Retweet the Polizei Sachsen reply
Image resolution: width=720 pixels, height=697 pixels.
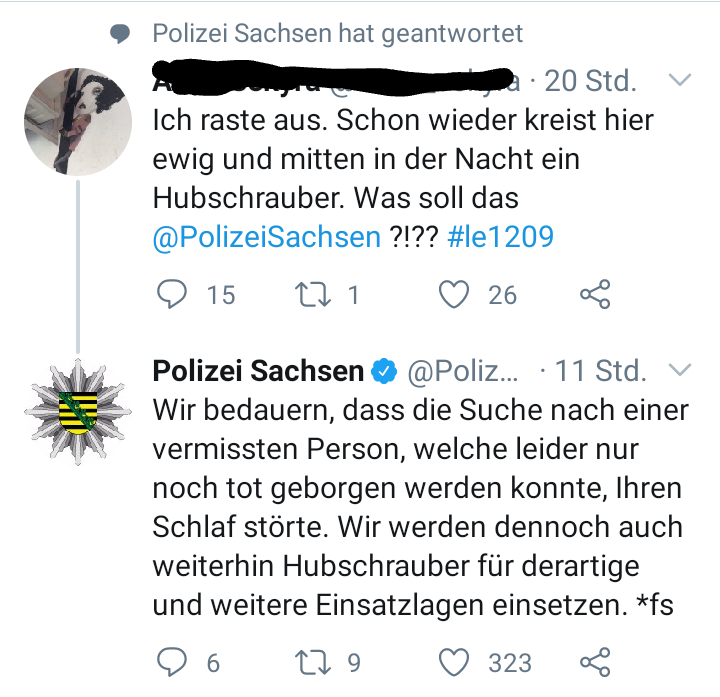pos(315,662)
